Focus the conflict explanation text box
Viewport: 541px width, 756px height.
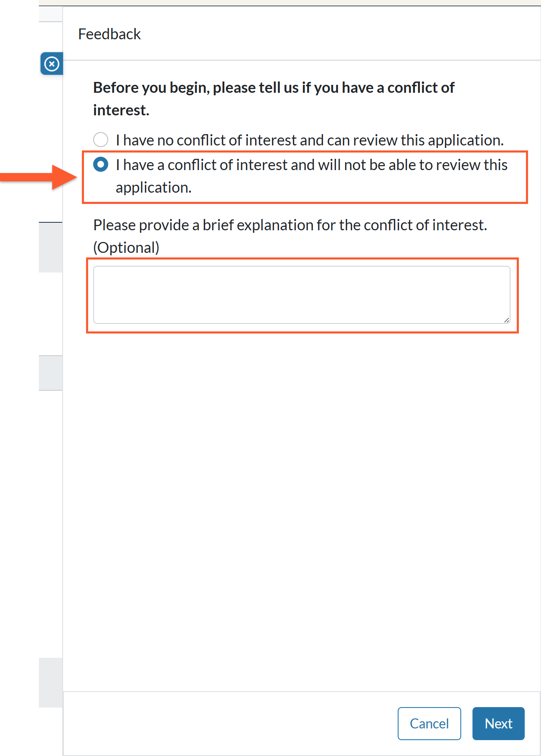coord(302,295)
